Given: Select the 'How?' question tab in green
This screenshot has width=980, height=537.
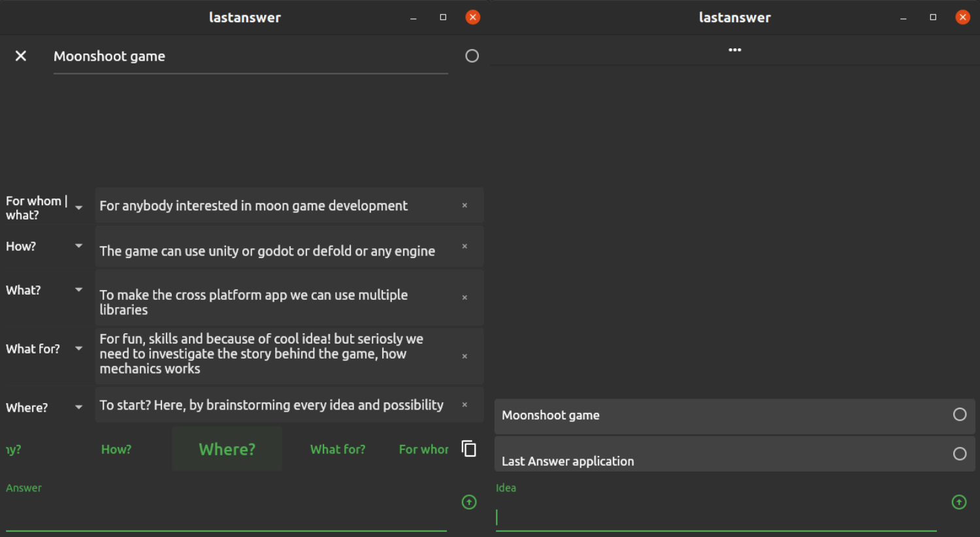Looking at the screenshot, I should (x=116, y=449).
